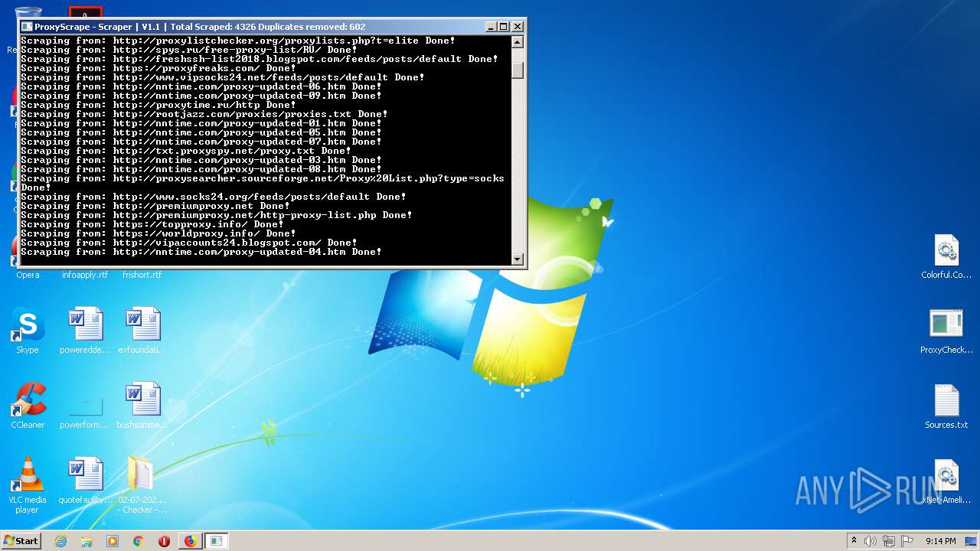
Task: Click console scrollbar up arrow
Action: (x=518, y=41)
